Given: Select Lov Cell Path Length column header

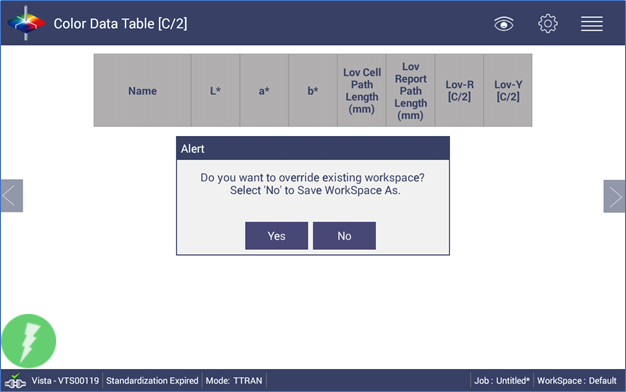Looking at the screenshot, I should click(362, 91).
